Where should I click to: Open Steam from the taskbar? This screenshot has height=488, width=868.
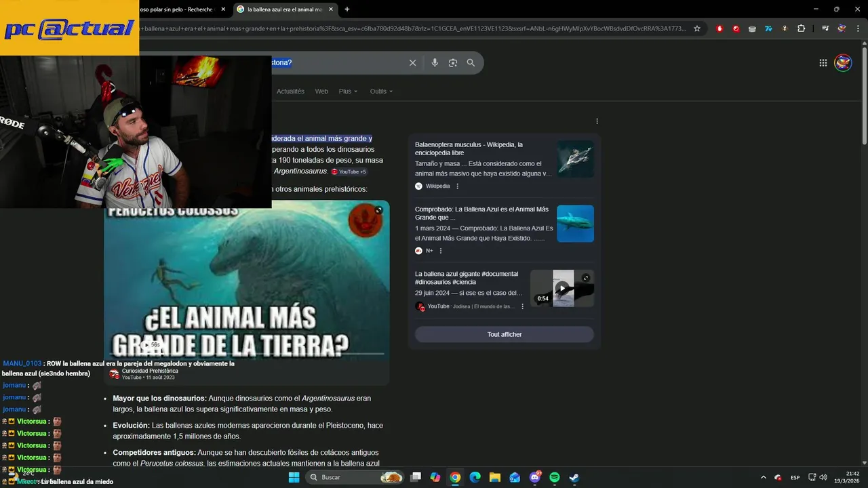tap(574, 477)
